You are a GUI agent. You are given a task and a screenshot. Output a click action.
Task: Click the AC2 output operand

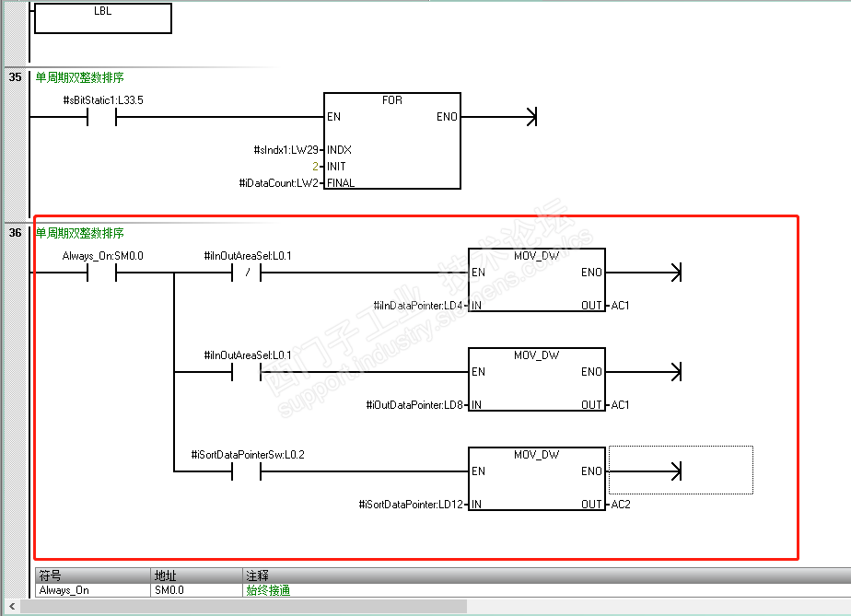pyautogui.click(x=621, y=505)
